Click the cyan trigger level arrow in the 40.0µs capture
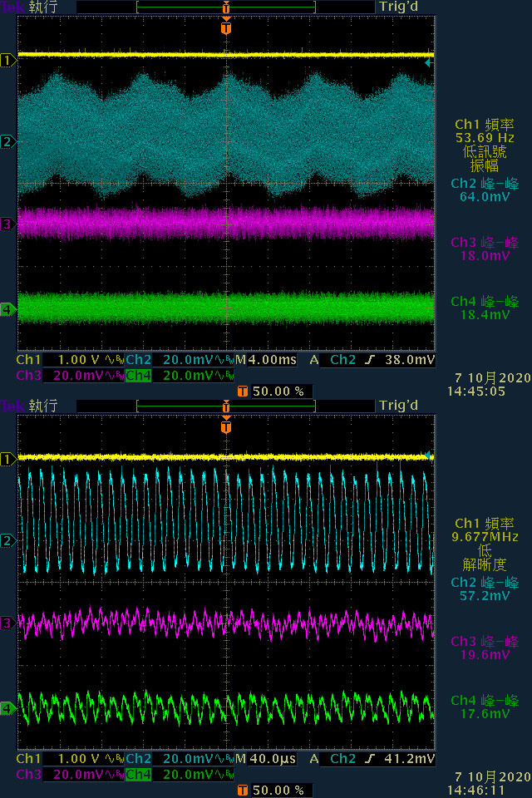This screenshot has height=798, width=532. coord(429,455)
